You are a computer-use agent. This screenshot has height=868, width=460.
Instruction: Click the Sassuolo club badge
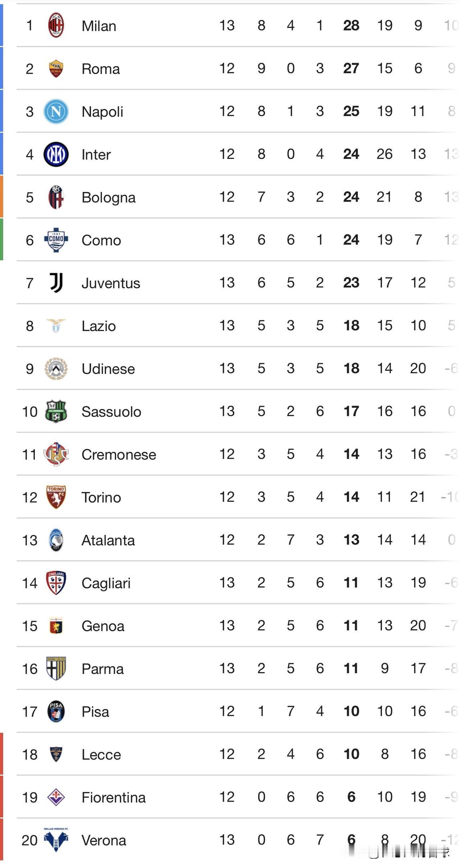56,412
